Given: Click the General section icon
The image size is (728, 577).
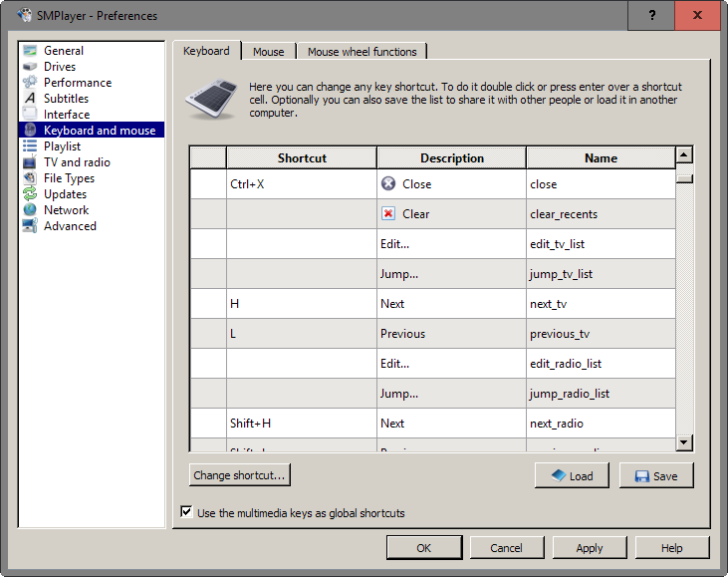Looking at the screenshot, I should point(30,51).
